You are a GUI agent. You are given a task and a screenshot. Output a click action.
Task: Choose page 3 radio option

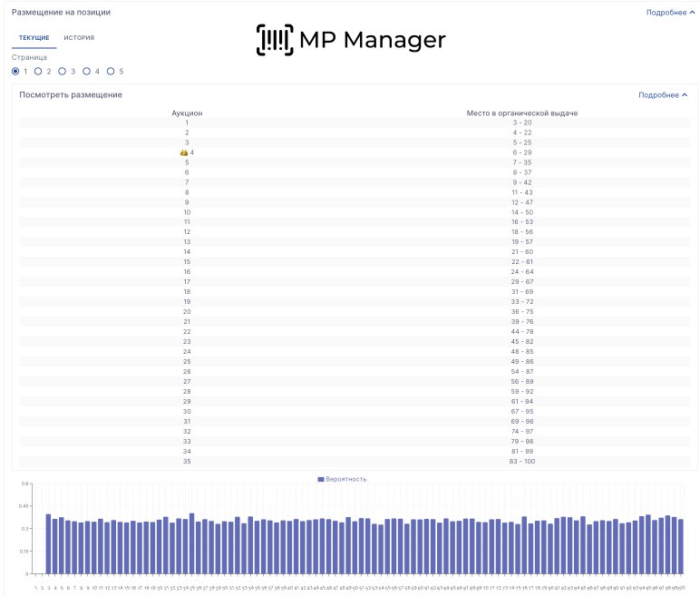tap(62, 71)
